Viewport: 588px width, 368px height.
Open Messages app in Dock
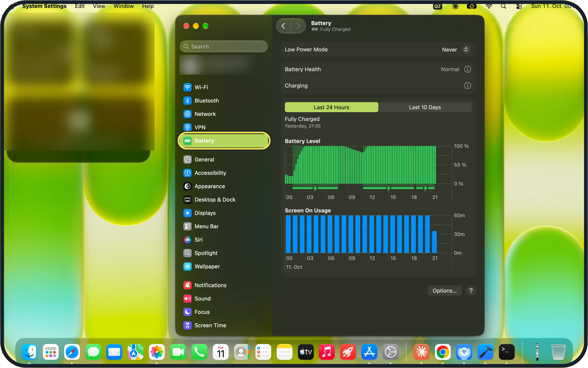(93, 352)
